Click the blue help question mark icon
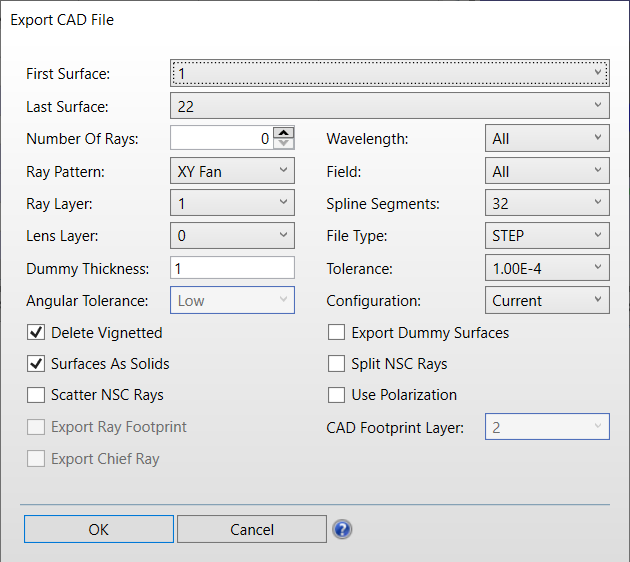 (341, 529)
